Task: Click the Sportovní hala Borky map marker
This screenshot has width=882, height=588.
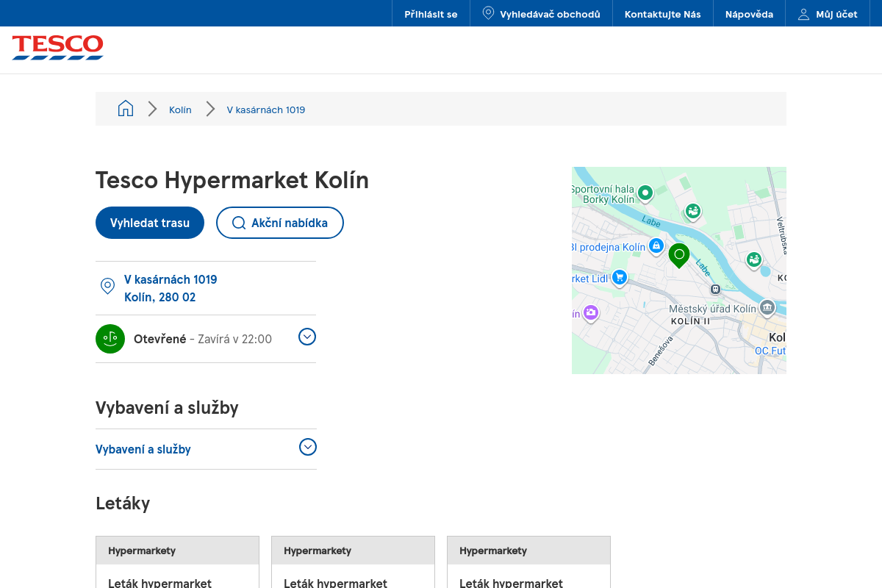Action: tap(645, 193)
